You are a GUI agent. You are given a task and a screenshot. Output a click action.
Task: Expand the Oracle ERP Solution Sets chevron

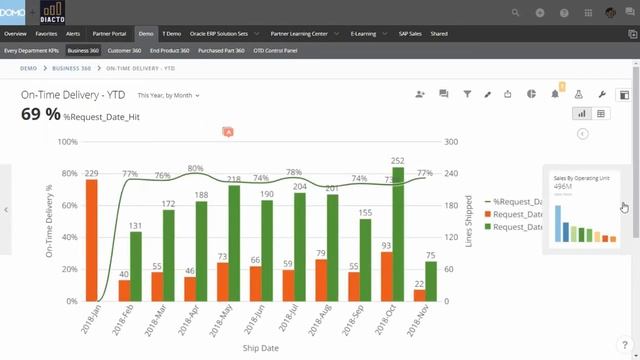[257, 34]
